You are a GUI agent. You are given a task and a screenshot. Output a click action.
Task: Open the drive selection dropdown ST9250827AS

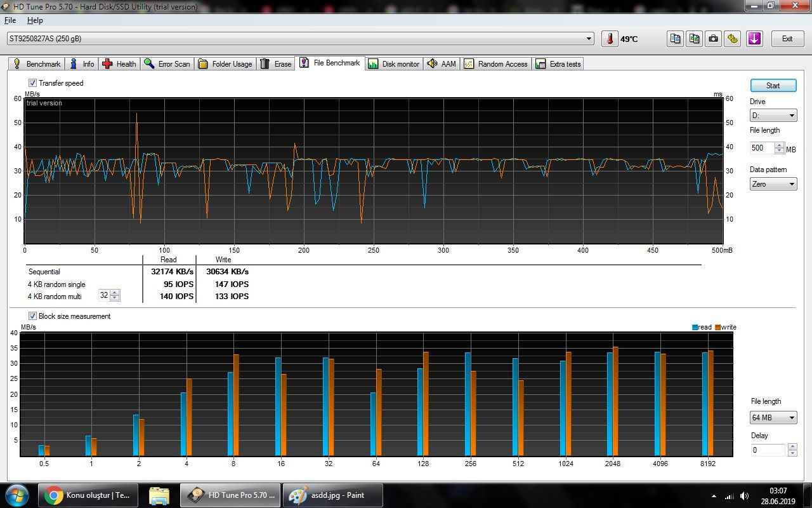point(301,39)
